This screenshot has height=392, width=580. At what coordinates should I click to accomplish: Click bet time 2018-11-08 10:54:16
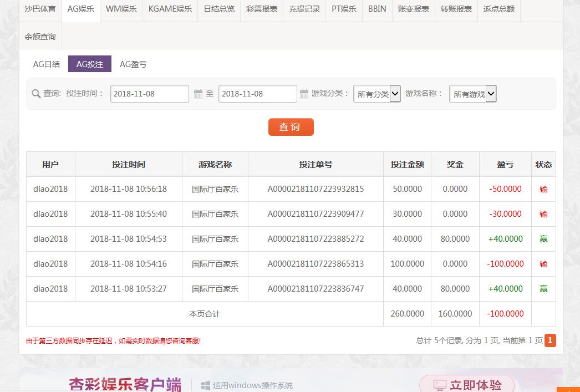pyautogui.click(x=128, y=264)
